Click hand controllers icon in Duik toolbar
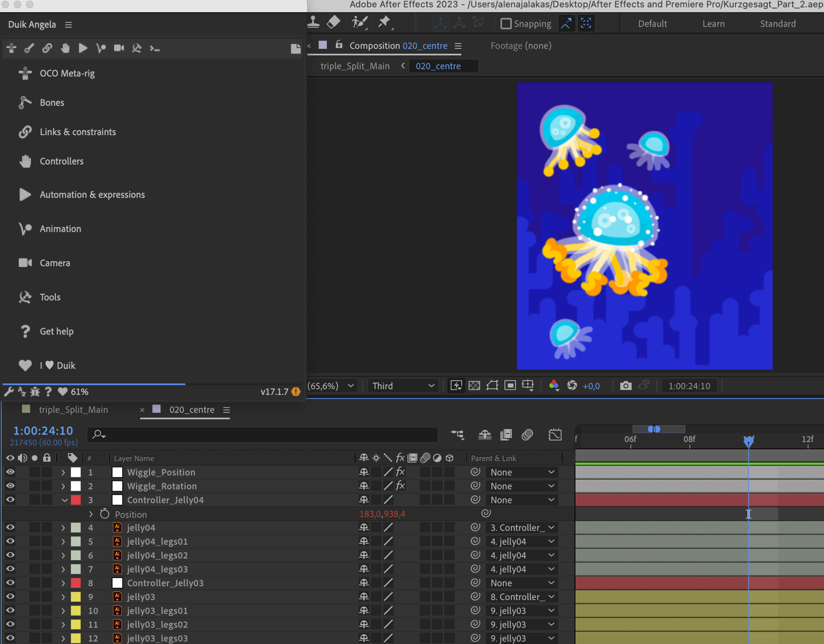The image size is (824, 644). (x=65, y=48)
